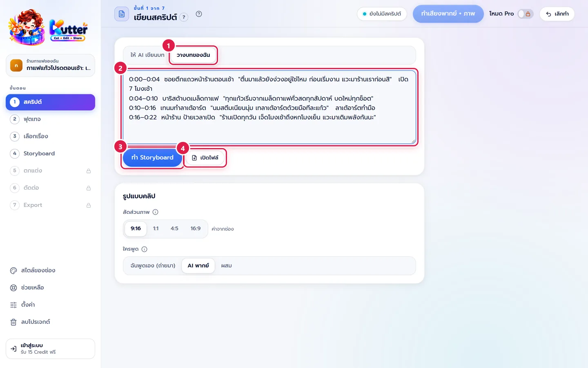Open สไตล์ของช่อง palette icon
Screen dimensions: 588x368
coord(13,270)
